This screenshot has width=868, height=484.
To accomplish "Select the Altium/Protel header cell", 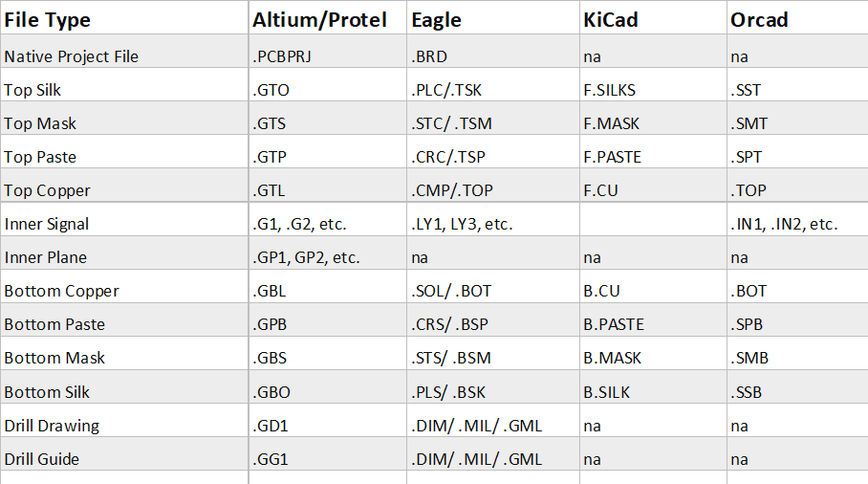I will coord(319,19).
